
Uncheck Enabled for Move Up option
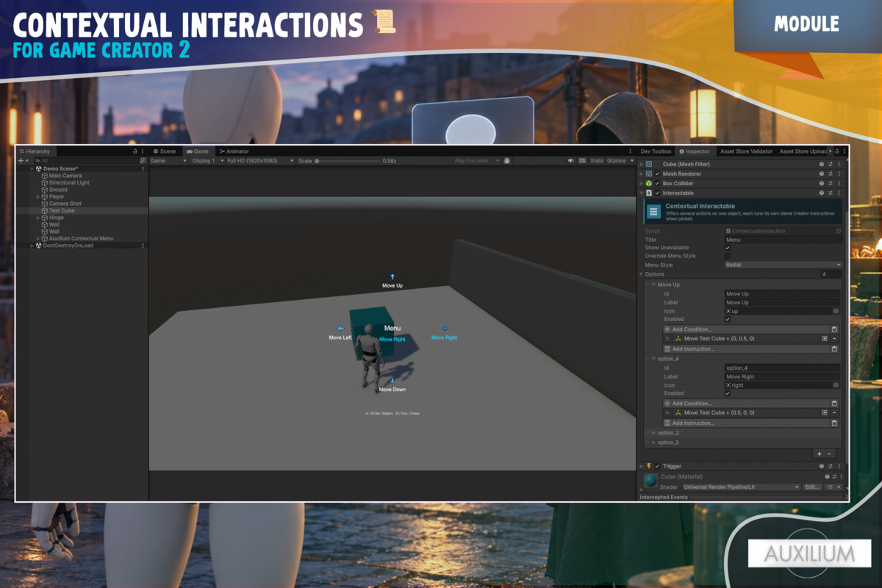coord(728,319)
